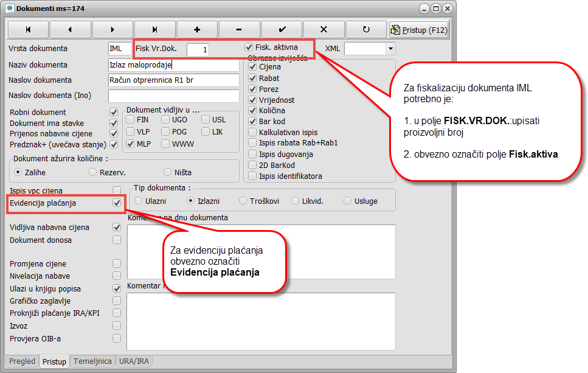Viewport: 588px width, 373px height.
Task: Toggle Prijenos nabavne cijene checkbox
Action: pos(114,134)
